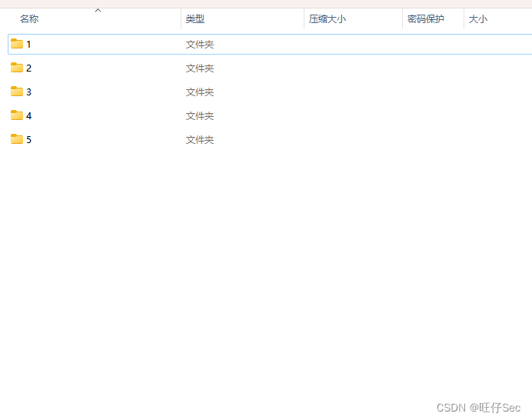
Task: Click folder name 4 text
Action: coord(29,116)
